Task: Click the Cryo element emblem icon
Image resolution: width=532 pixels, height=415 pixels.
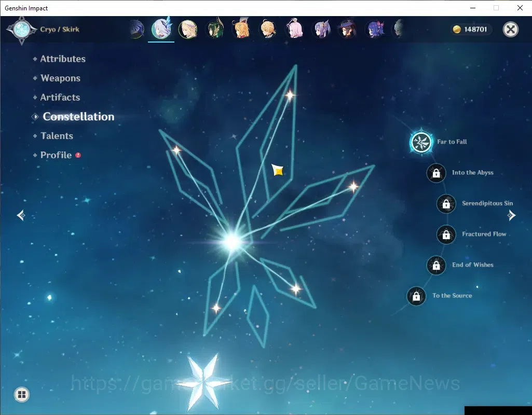Action: [x=22, y=30]
